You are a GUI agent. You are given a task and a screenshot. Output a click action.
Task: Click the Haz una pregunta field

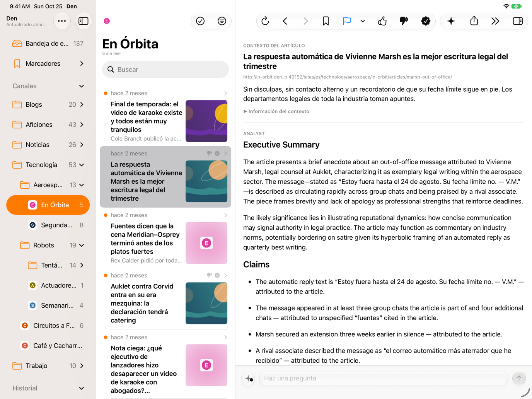click(x=383, y=378)
